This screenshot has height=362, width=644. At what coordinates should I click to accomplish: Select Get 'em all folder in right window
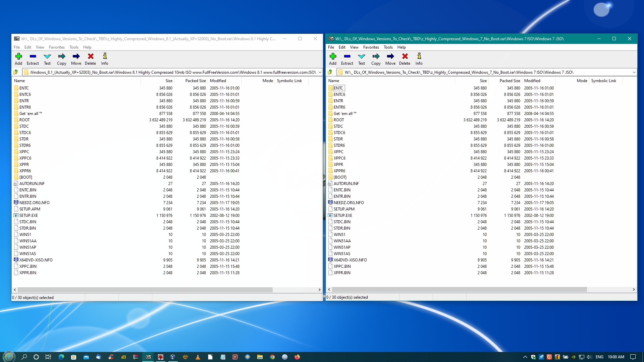click(x=345, y=114)
